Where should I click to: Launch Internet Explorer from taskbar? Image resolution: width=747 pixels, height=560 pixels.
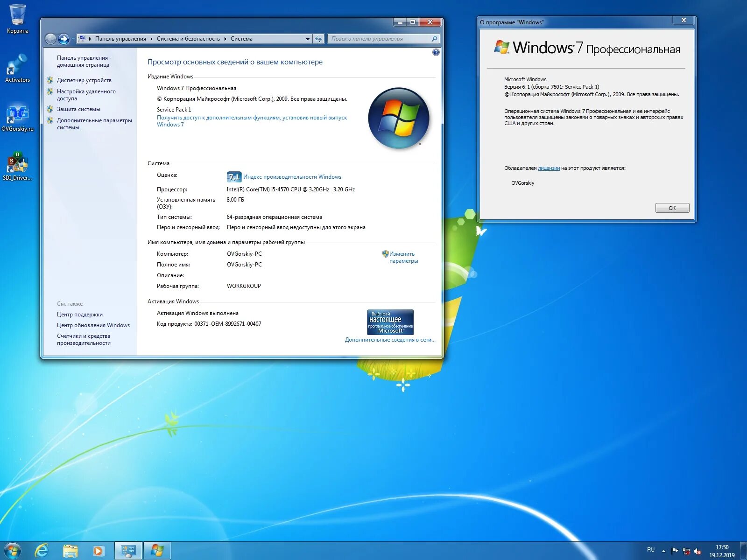pyautogui.click(x=42, y=551)
